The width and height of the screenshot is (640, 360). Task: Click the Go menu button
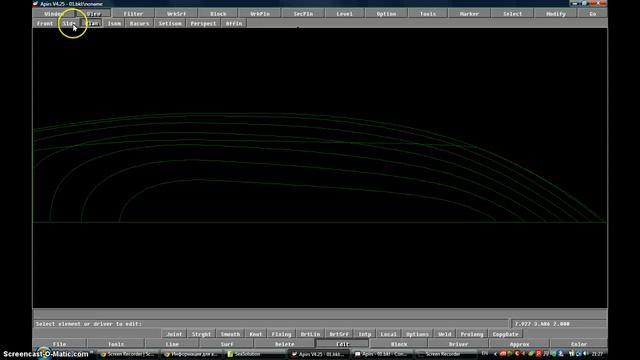coord(592,13)
